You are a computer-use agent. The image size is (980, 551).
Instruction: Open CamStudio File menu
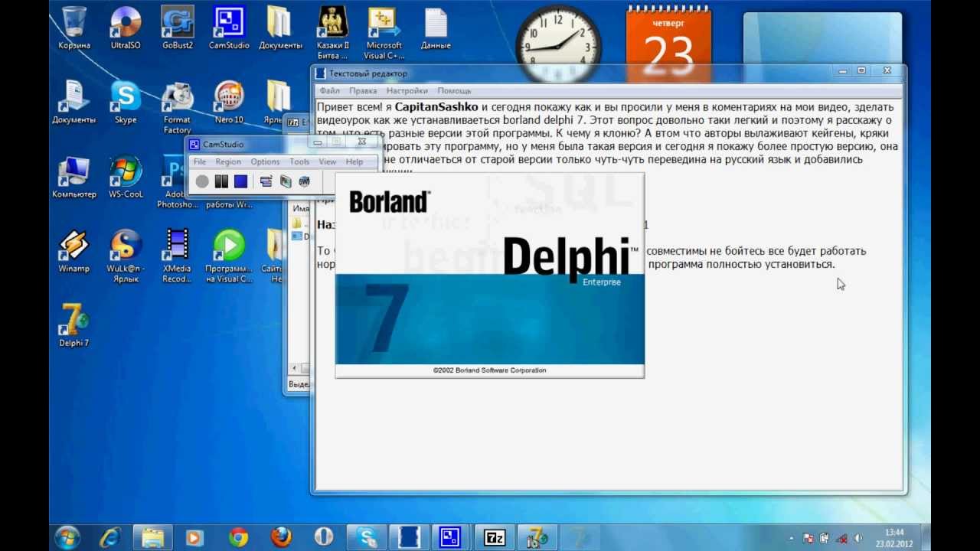200,161
